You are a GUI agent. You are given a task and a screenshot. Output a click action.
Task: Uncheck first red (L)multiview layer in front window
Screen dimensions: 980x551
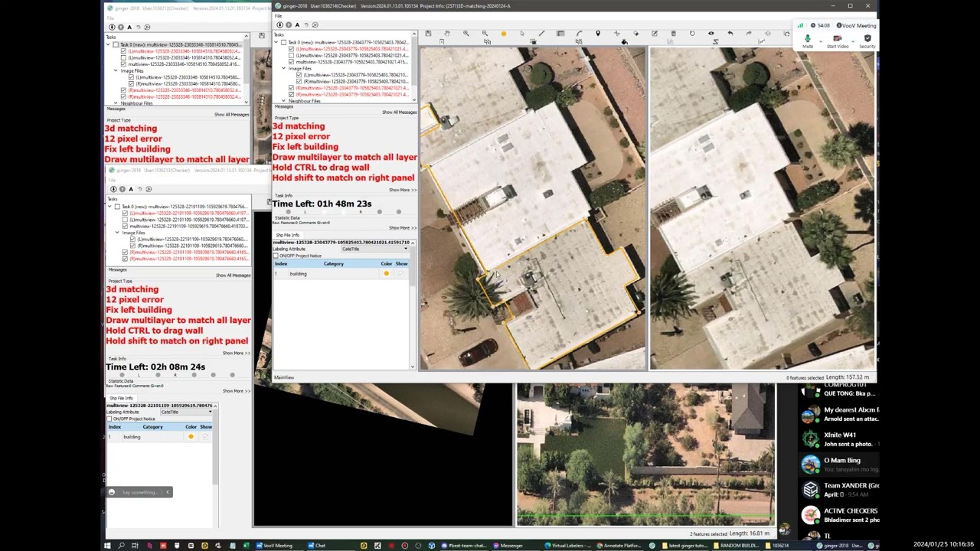[x=291, y=49]
